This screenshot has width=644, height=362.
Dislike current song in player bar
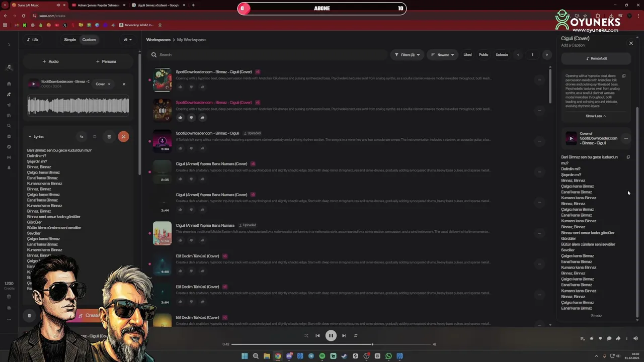[x=600, y=338]
